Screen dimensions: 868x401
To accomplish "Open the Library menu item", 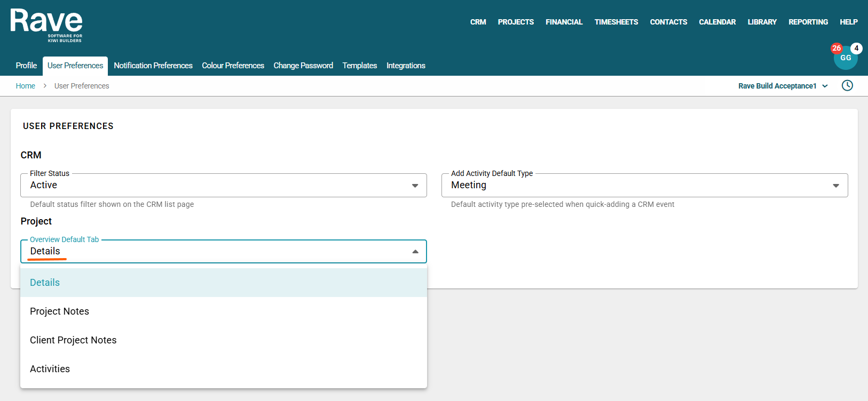I will coord(762,22).
